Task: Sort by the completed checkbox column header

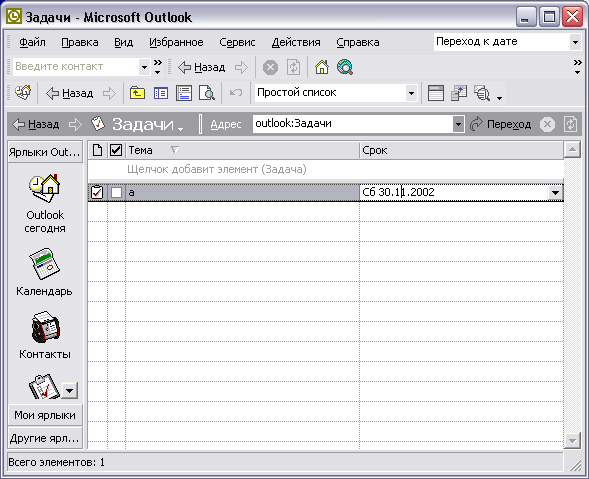Action: point(116,150)
